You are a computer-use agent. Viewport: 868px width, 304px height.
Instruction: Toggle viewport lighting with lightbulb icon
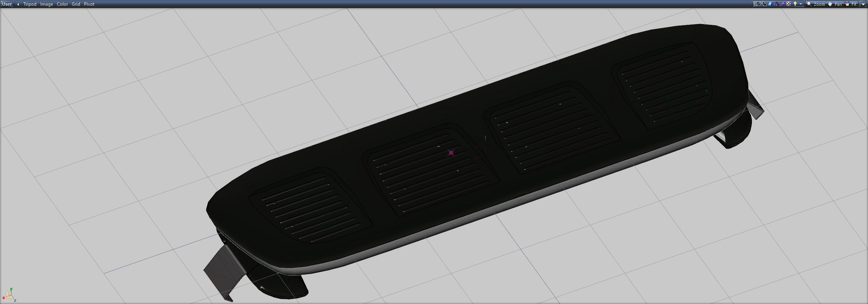pyautogui.click(x=795, y=4)
